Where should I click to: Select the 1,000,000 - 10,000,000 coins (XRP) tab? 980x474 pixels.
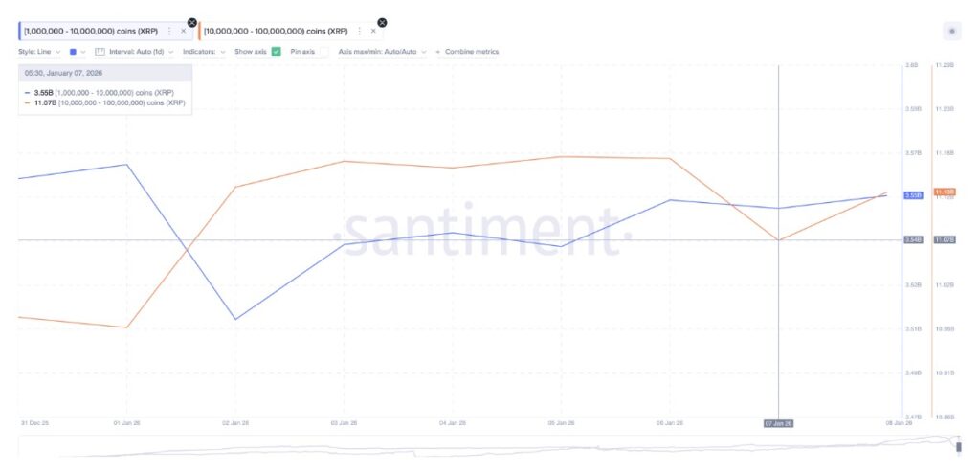click(91, 31)
